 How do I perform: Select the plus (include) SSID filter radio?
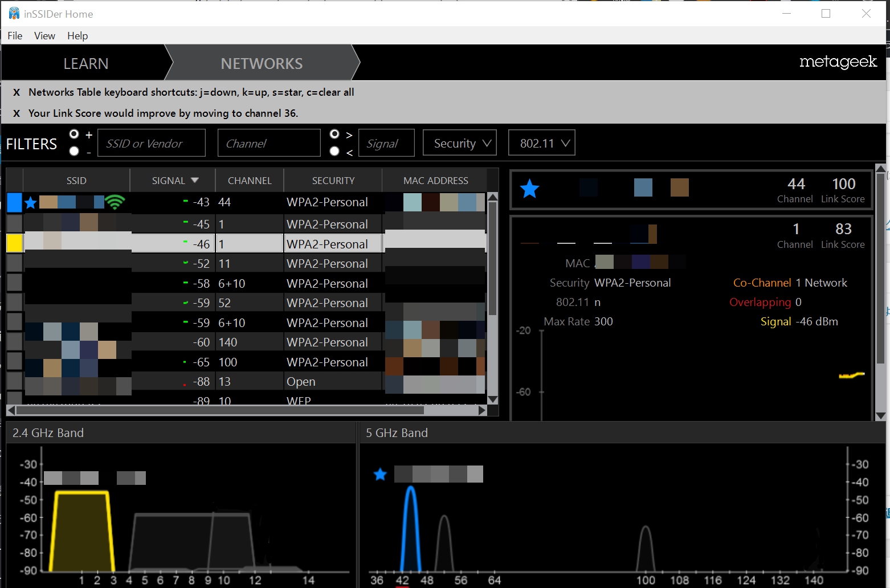74,134
